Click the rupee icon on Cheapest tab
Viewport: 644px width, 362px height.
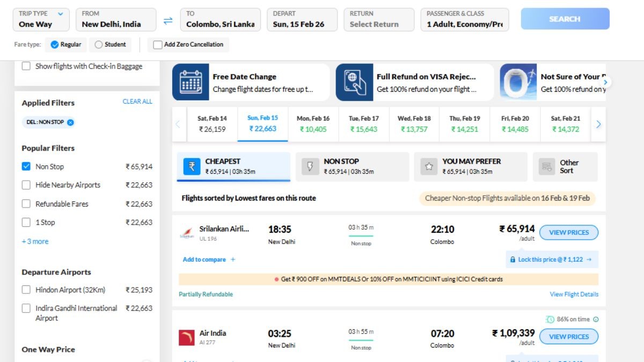192,166
